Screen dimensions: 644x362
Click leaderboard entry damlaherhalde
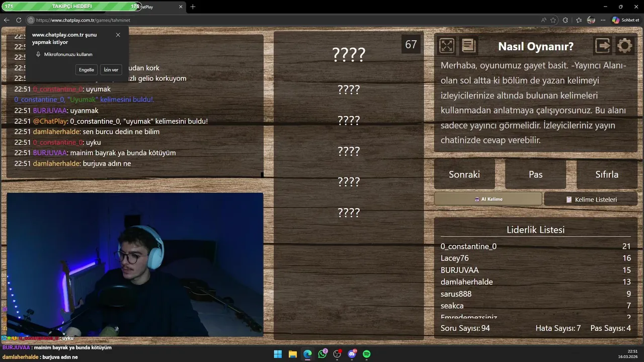coord(466,282)
